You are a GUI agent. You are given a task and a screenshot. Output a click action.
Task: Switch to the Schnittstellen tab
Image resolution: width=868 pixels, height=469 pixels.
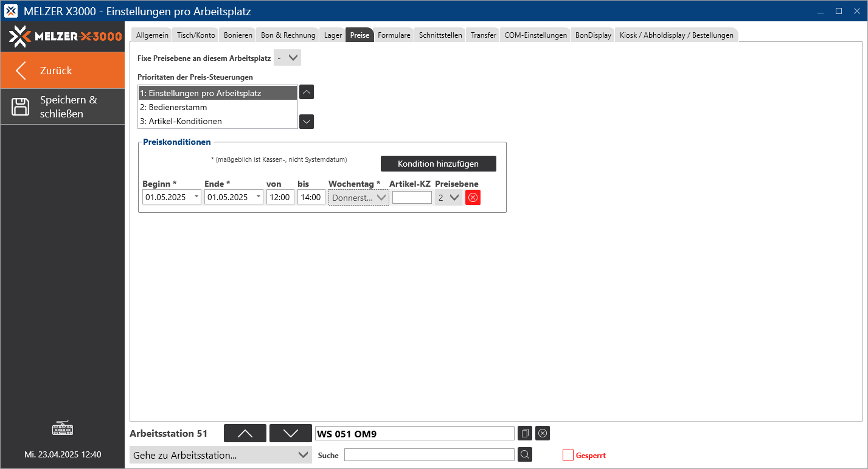point(440,35)
